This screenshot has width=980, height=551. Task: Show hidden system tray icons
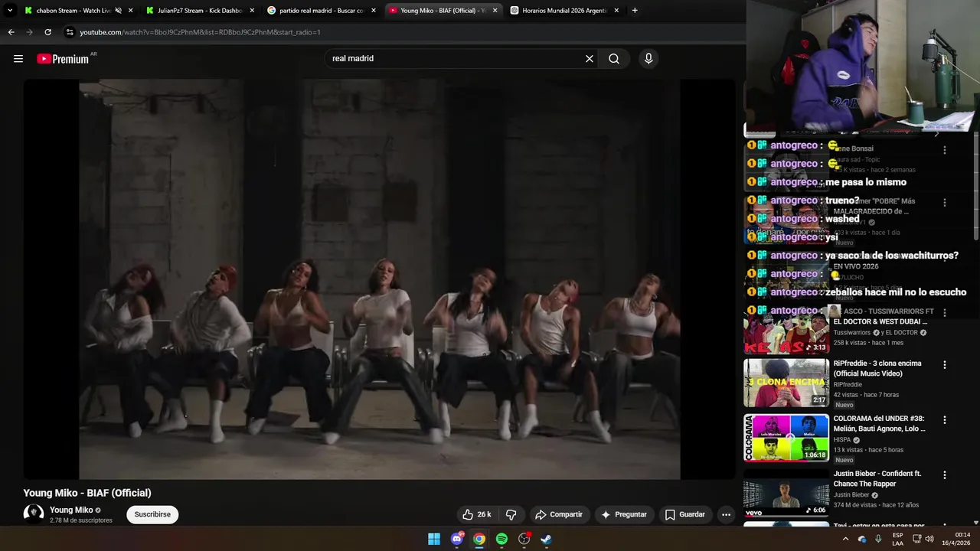[x=845, y=539]
